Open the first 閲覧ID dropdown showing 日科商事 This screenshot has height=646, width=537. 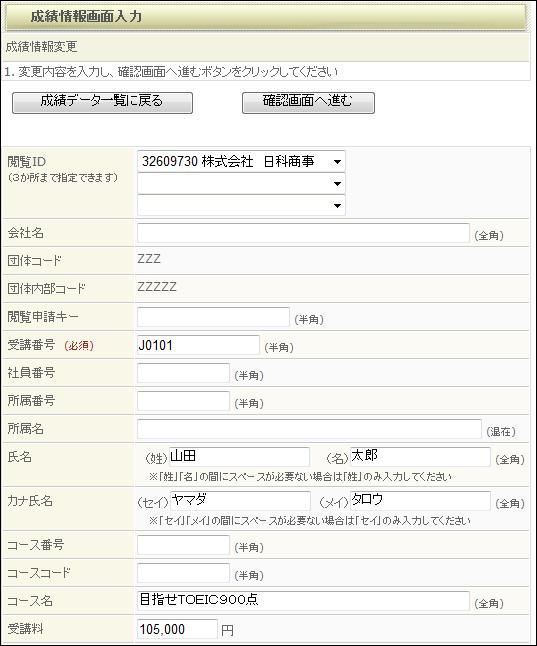pyautogui.click(x=241, y=162)
